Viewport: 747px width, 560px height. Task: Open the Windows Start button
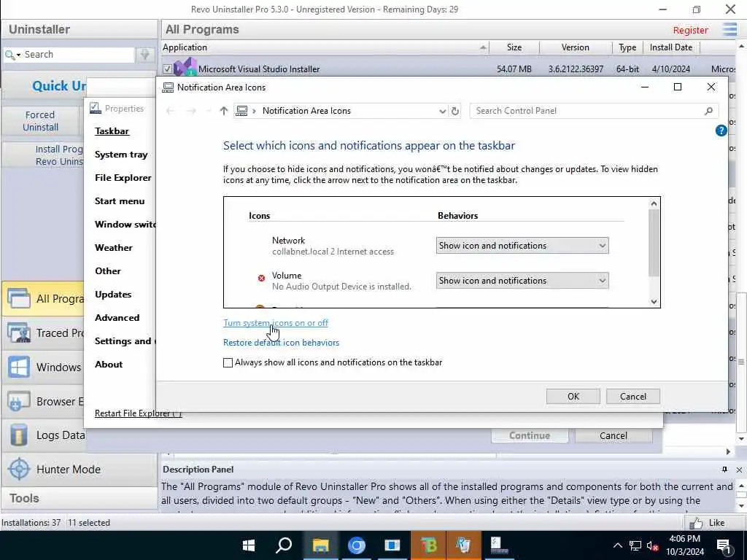pos(248,545)
